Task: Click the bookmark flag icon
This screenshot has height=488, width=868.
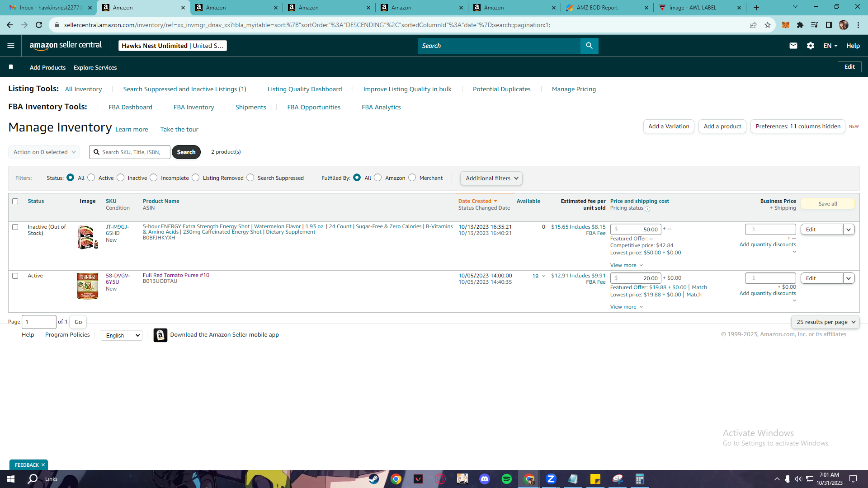Action: pyautogui.click(x=11, y=67)
